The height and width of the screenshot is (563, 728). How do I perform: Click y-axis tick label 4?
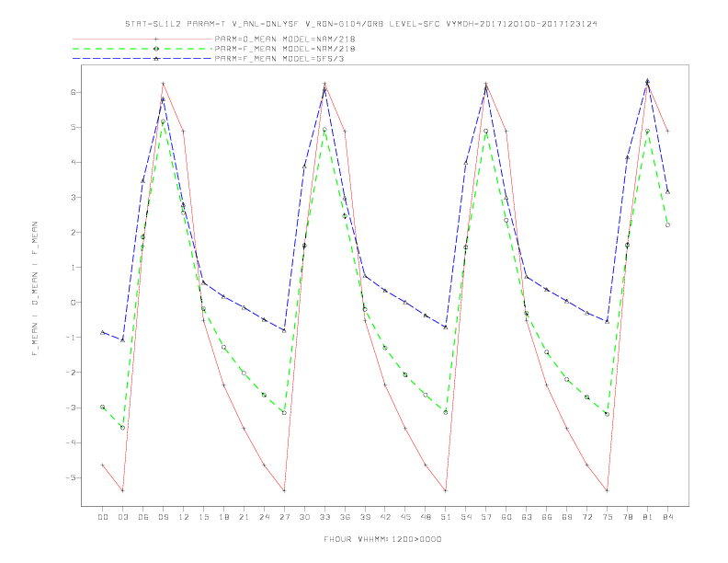click(x=73, y=162)
